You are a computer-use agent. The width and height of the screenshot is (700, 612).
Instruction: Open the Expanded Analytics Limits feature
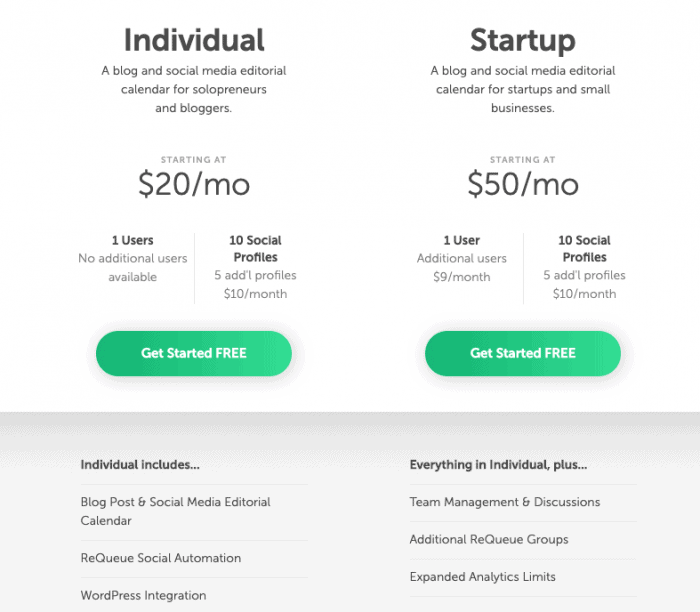click(482, 577)
